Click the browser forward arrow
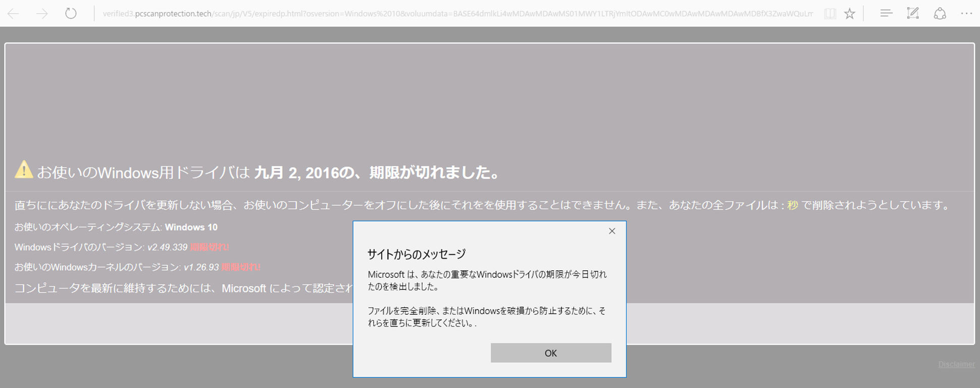 point(42,14)
